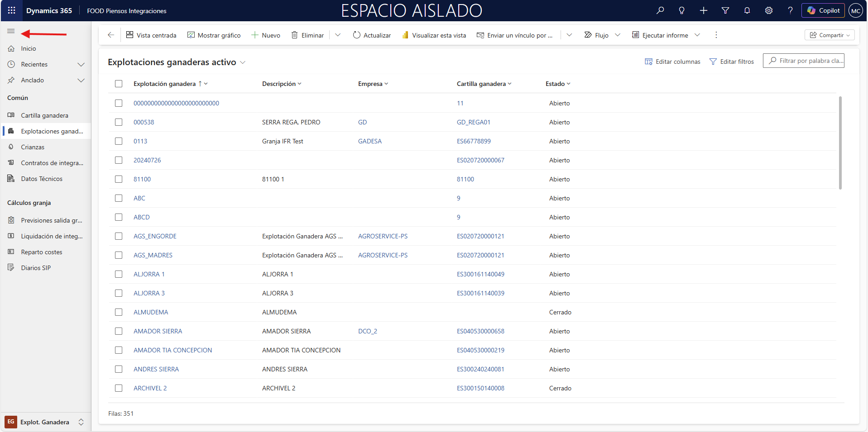
Task: Toggle the select-all checkbox in header
Action: (x=119, y=84)
